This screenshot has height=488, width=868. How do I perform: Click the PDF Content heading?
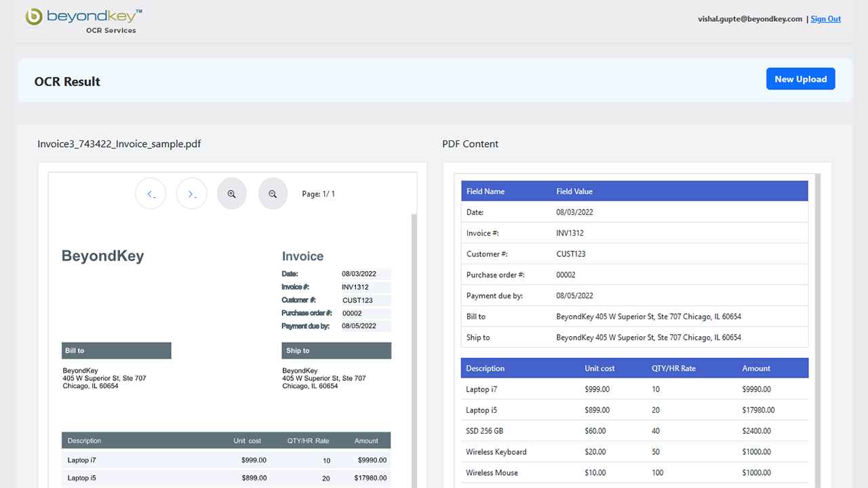click(470, 144)
